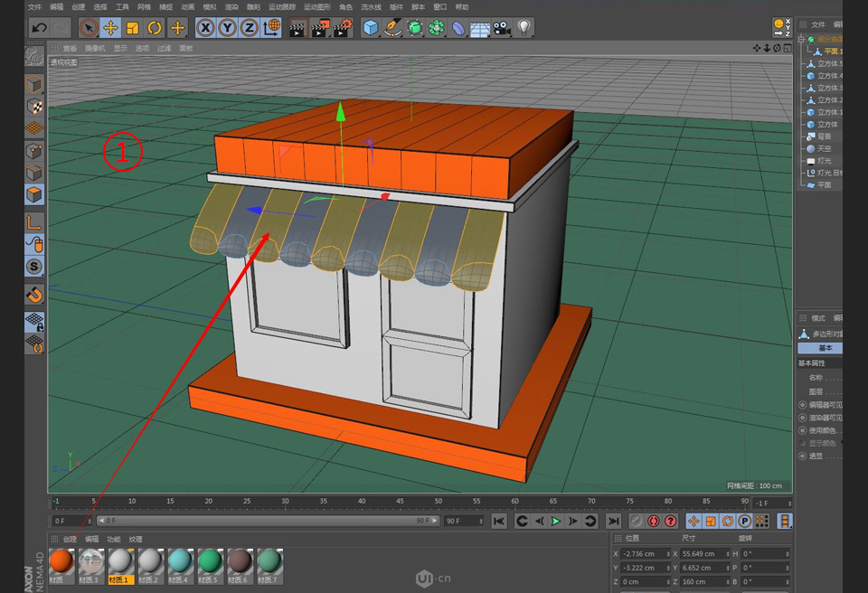The image size is (868, 593).
Task: Open the cube primitive dropdown
Action: [380, 36]
